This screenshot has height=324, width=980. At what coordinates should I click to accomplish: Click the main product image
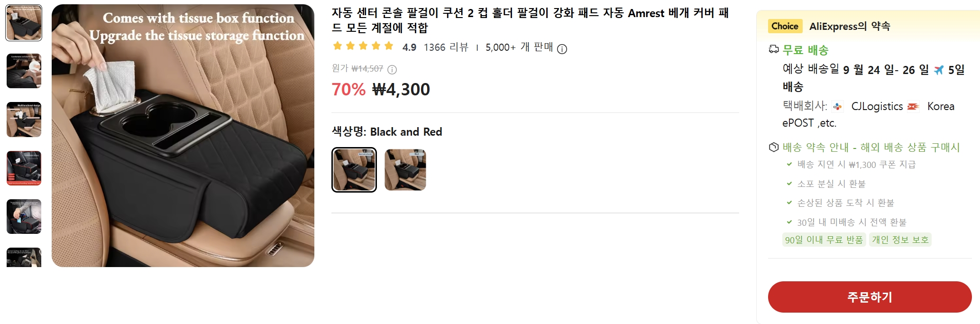(x=183, y=136)
